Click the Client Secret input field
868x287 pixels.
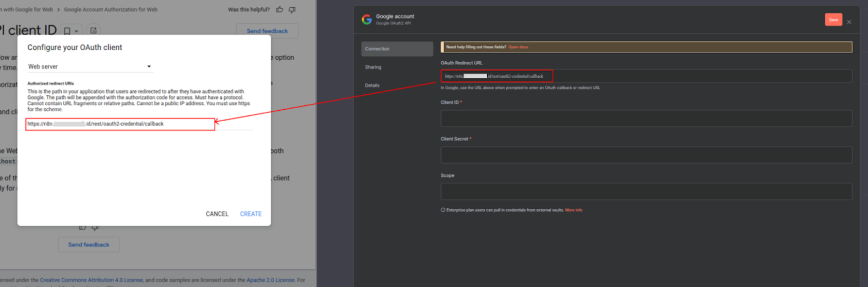[x=646, y=155]
